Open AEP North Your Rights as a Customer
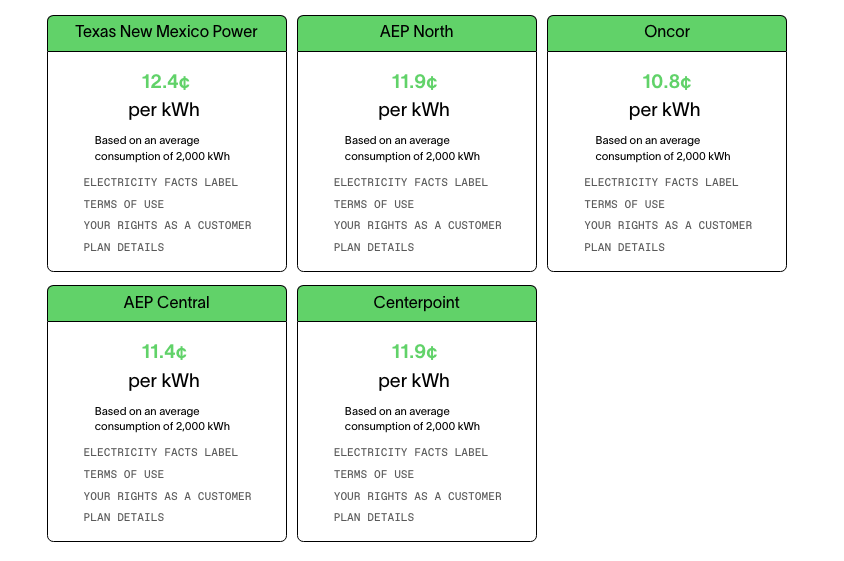Viewport: 844px width, 561px height. pyautogui.click(x=418, y=226)
